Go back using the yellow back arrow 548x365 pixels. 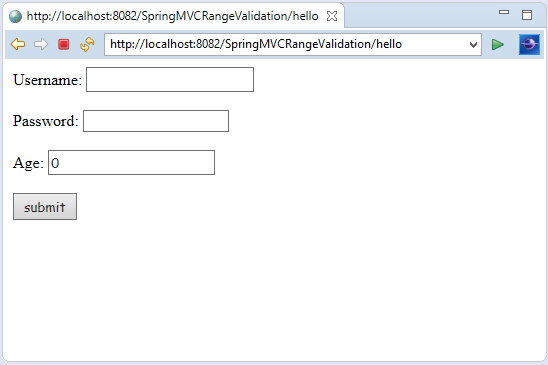[18, 44]
